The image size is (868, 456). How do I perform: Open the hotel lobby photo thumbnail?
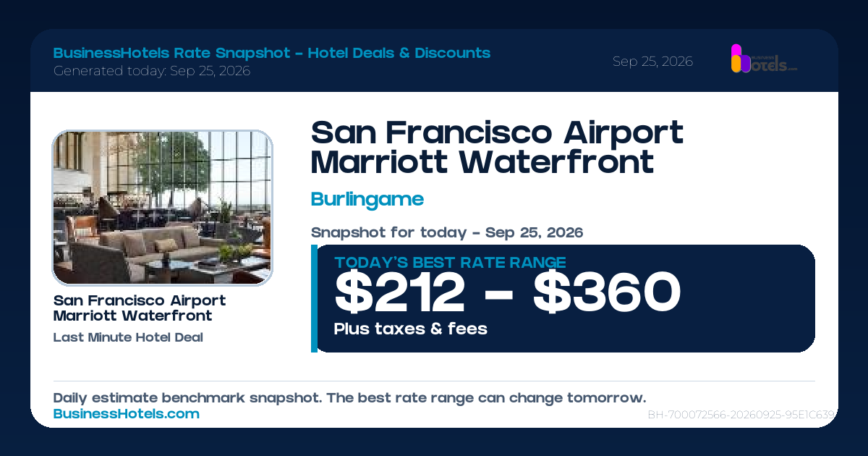pos(162,208)
